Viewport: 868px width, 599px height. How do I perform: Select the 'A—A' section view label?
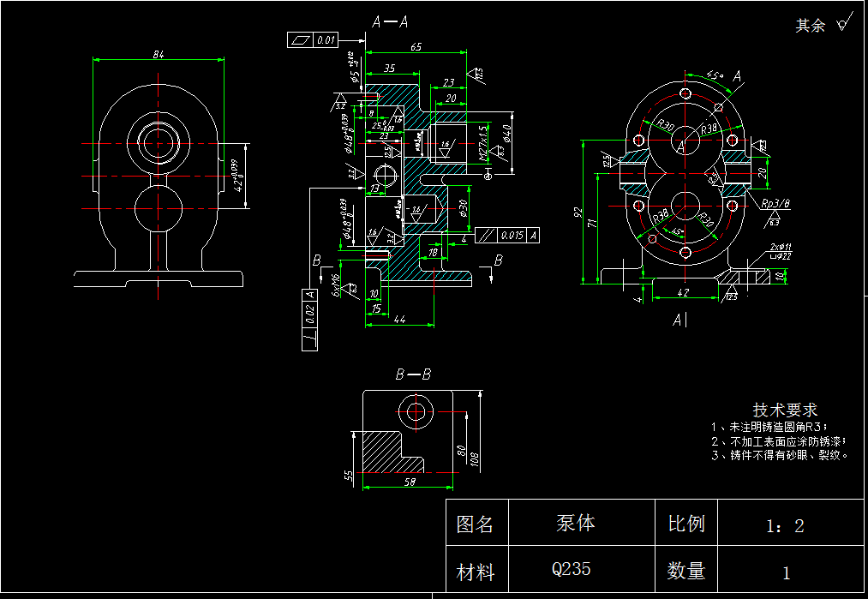390,22
